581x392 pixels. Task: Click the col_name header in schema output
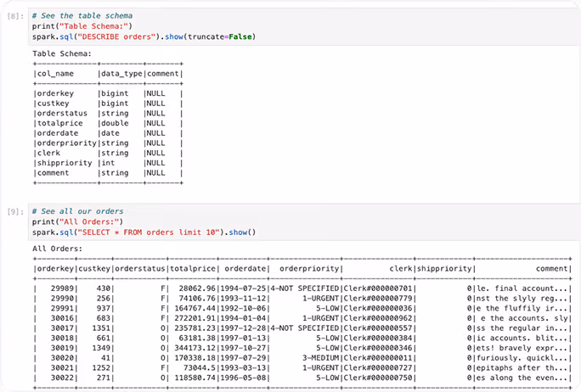pyautogui.click(x=55, y=74)
